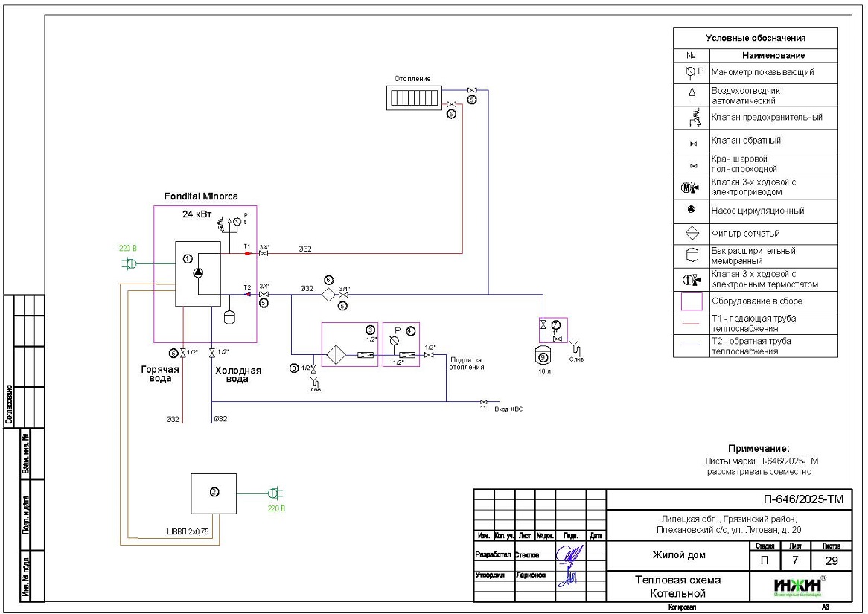Click the 3-way valve with electronic thermostat symbol

691,280
